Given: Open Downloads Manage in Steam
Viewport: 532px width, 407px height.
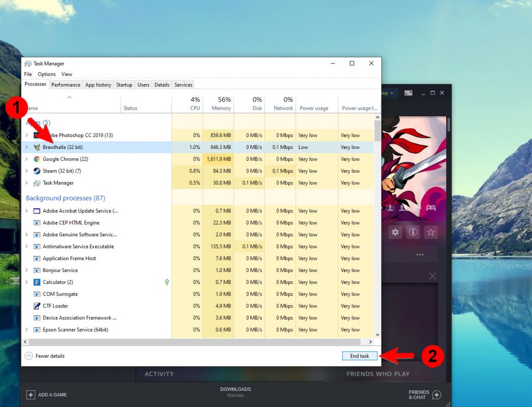Looking at the screenshot, I should point(235,392).
